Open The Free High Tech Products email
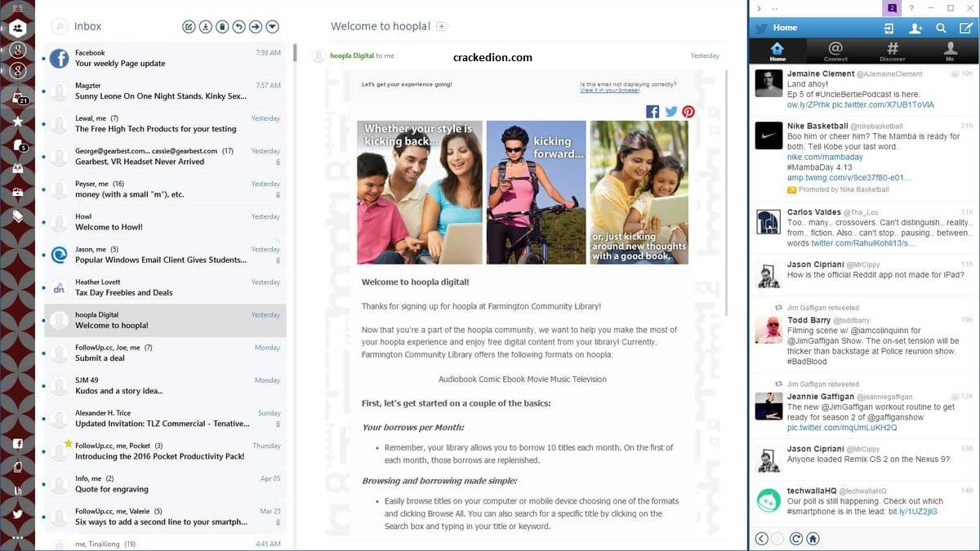The image size is (980, 551). [165, 123]
